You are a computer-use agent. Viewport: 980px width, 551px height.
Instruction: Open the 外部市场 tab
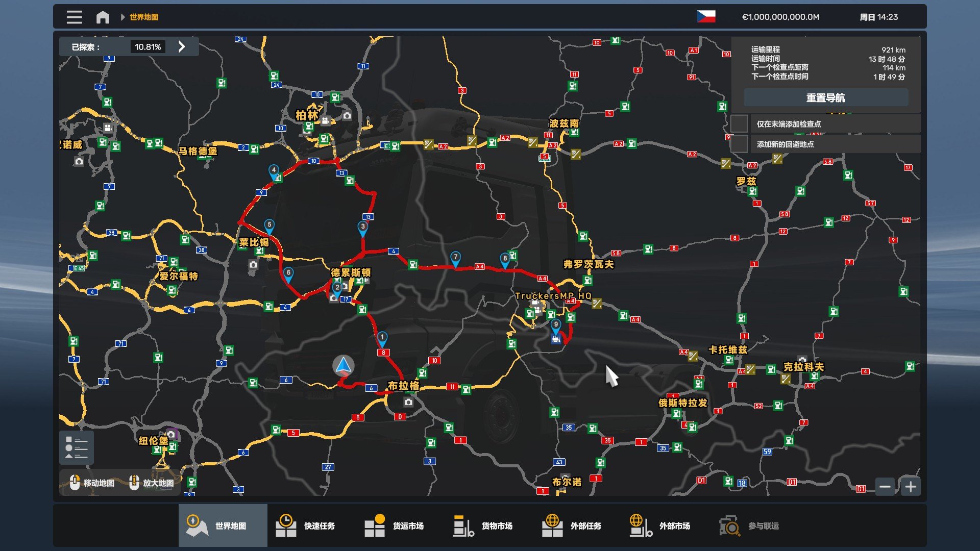click(667, 525)
